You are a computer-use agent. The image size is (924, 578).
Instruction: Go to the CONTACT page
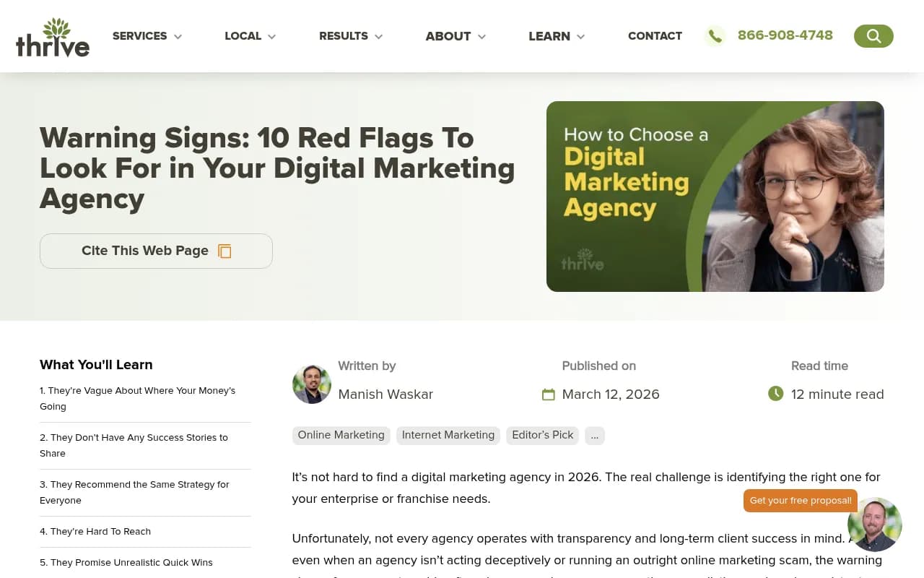[x=655, y=36]
